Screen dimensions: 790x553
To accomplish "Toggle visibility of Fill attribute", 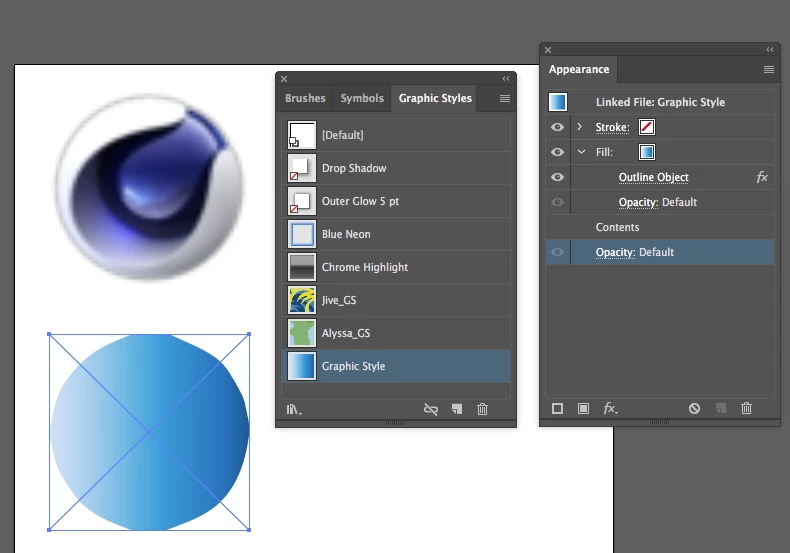I will (557, 152).
